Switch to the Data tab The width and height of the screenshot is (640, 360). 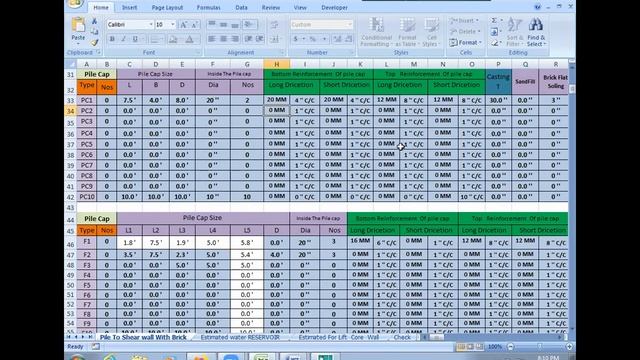[x=241, y=7]
